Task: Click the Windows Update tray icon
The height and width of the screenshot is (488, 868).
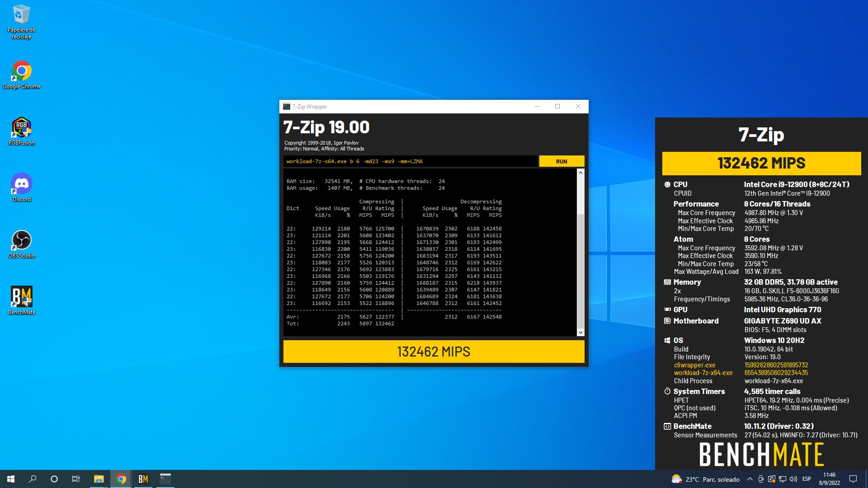Action: [772, 479]
